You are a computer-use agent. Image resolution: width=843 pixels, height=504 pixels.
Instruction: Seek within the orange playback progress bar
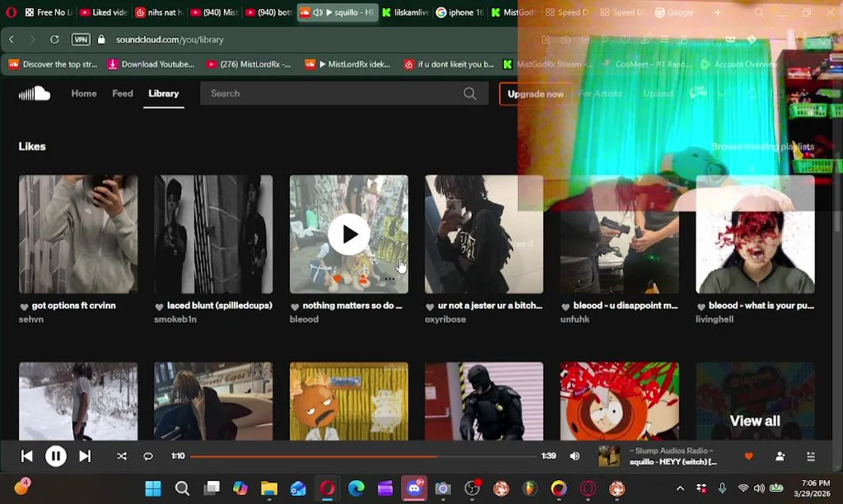coord(363,456)
